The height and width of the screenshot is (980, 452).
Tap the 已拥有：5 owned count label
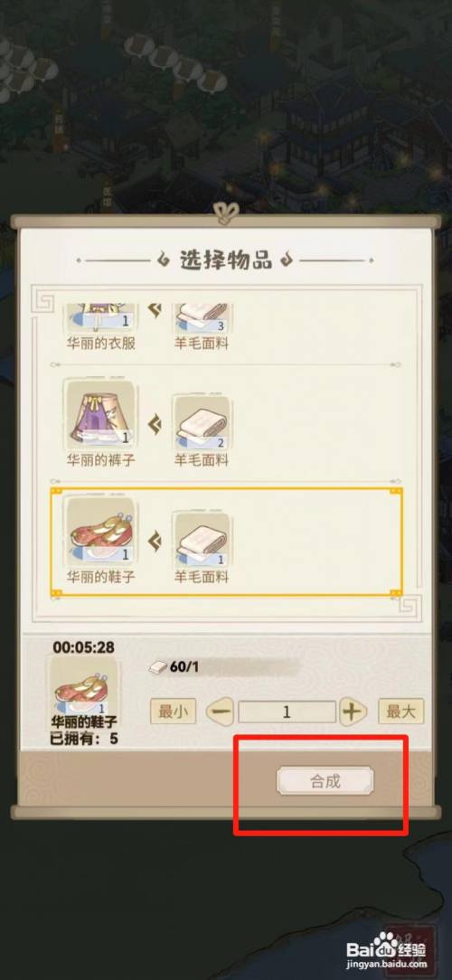pos(84,739)
